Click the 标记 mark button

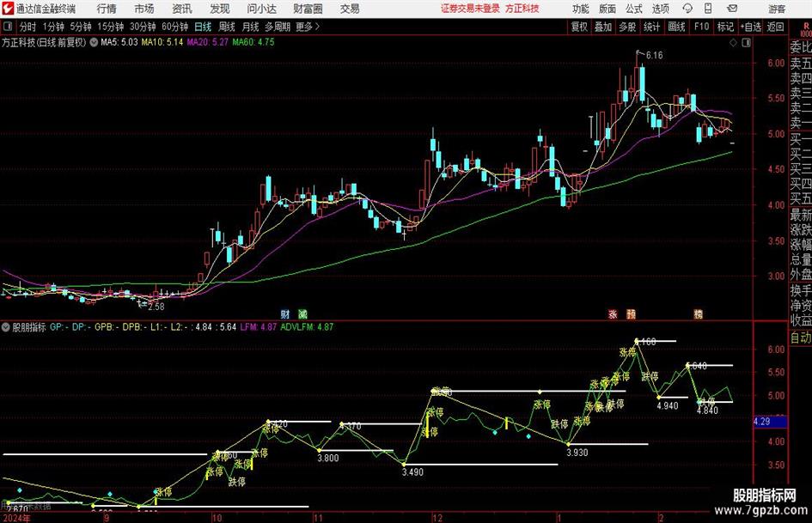tap(725, 27)
